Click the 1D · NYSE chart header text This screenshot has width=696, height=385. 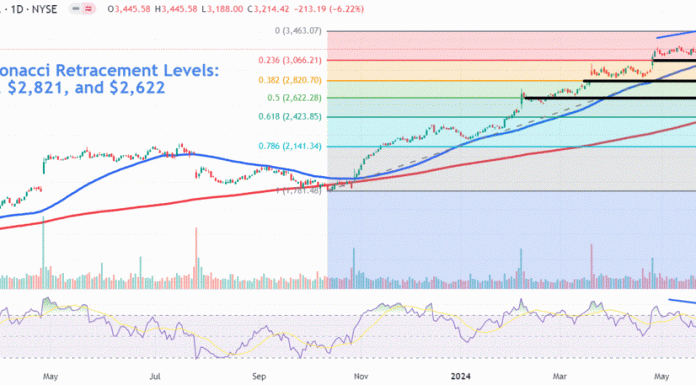coord(33,9)
